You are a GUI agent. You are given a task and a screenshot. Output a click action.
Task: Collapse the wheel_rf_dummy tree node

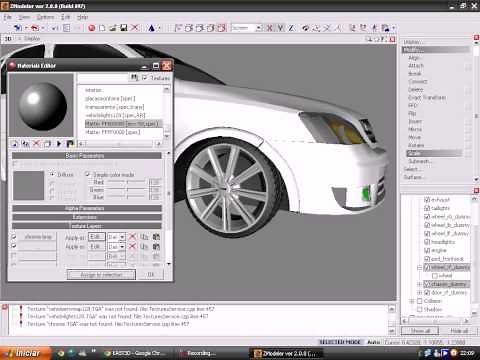point(420,267)
